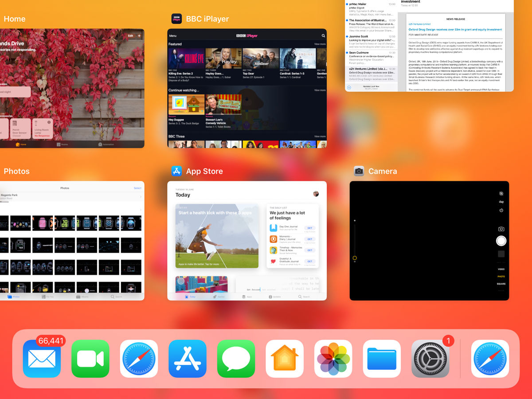Tap the search icon in BBC iPlayer
532x399 pixels.
[323, 35]
